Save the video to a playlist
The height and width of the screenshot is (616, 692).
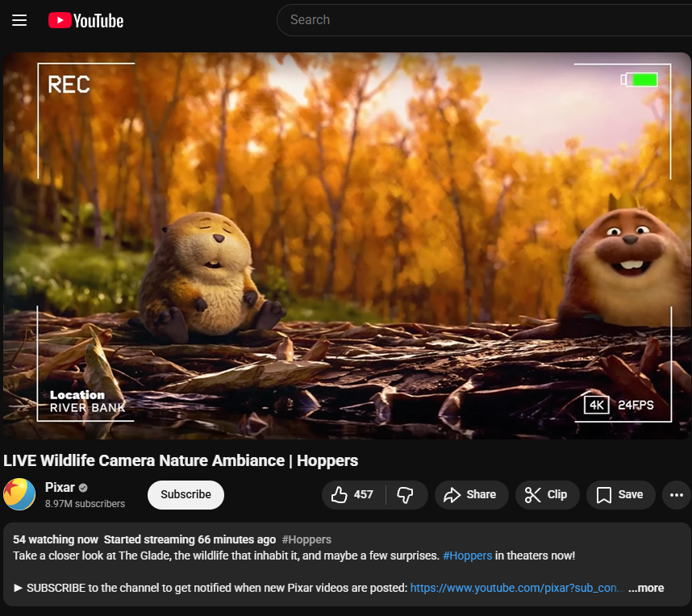click(x=620, y=494)
